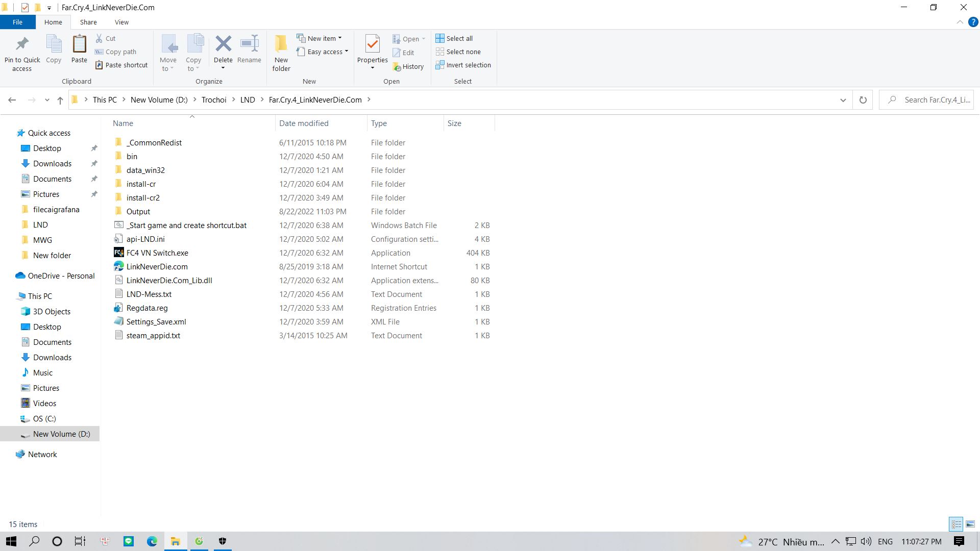Open Properties from the ribbon

[372, 49]
